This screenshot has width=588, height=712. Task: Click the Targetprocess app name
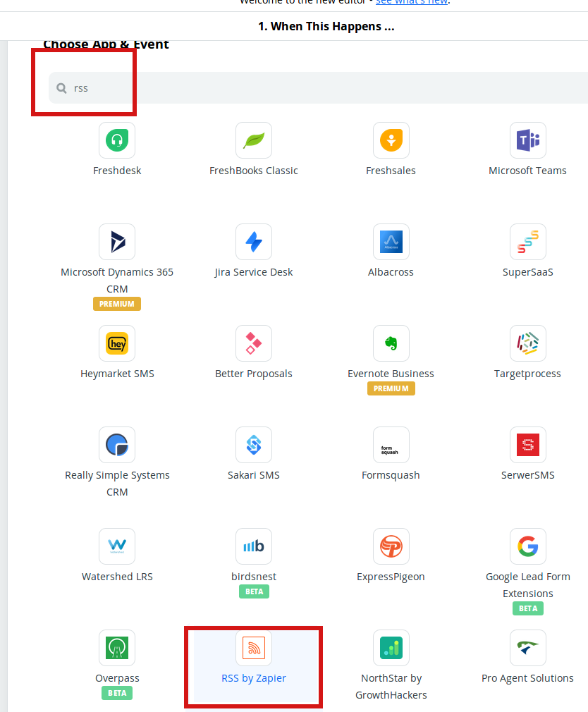point(527,374)
